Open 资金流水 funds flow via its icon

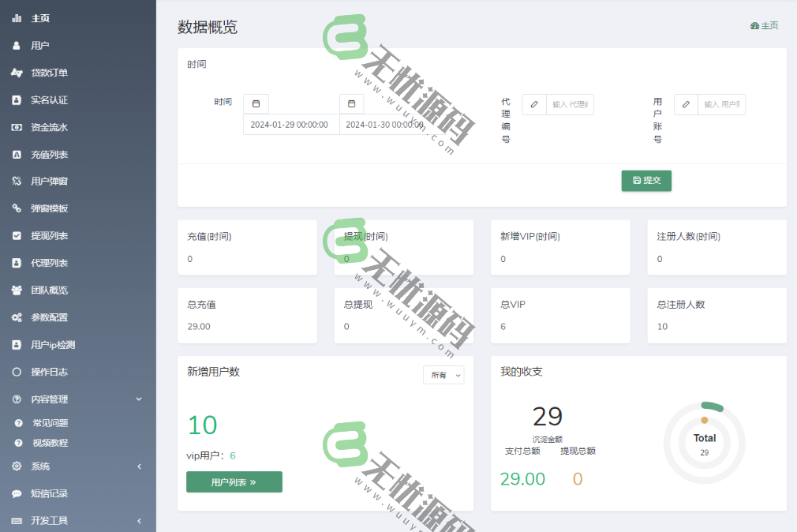coord(17,127)
